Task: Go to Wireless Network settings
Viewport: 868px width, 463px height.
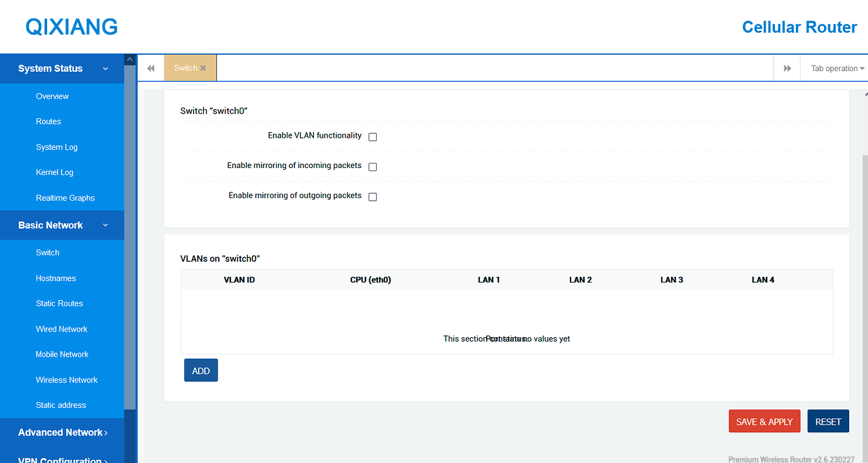Action: [x=67, y=380]
